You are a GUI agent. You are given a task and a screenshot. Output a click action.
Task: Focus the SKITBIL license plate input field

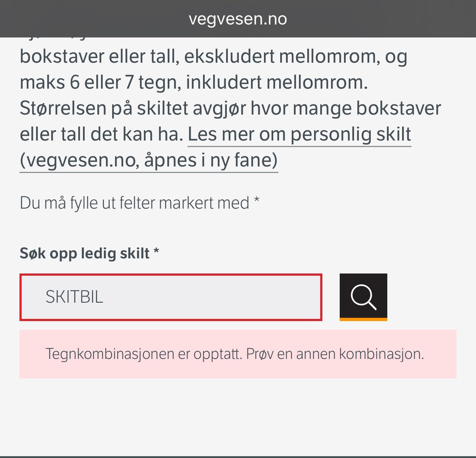point(171,297)
